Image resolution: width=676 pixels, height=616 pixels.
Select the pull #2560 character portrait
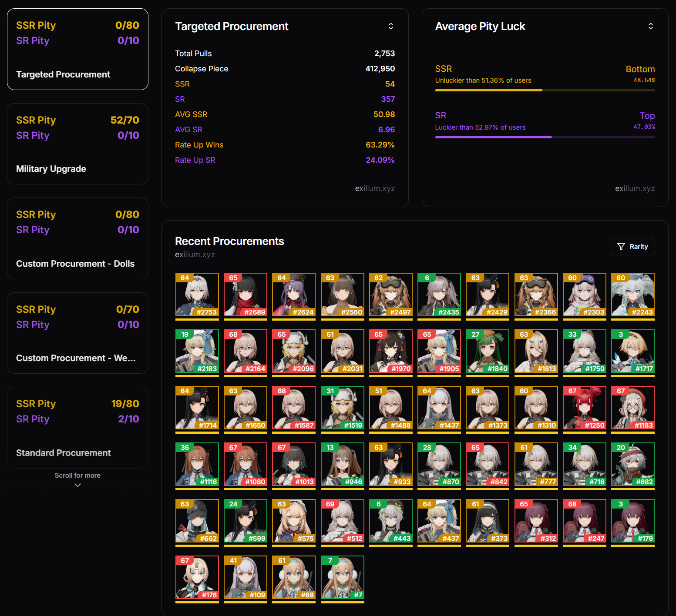[343, 295]
